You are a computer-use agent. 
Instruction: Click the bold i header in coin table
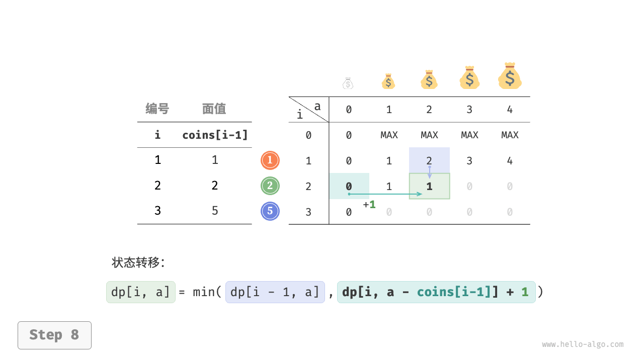coord(157,135)
